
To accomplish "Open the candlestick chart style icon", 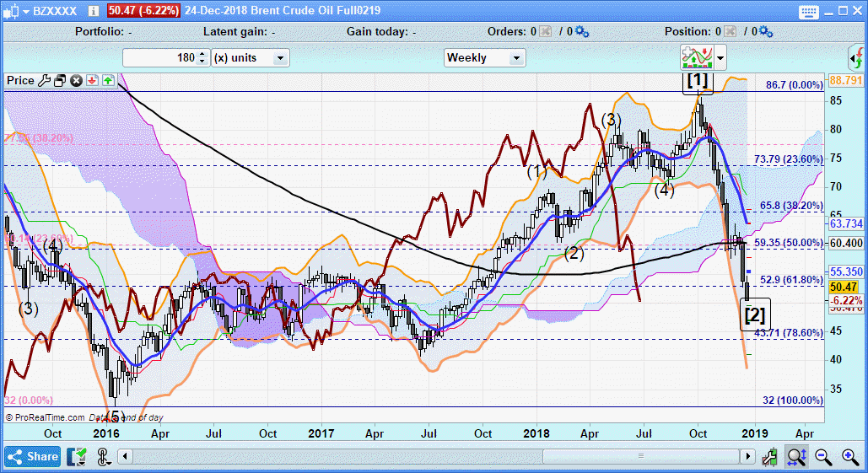I will coord(10,11).
